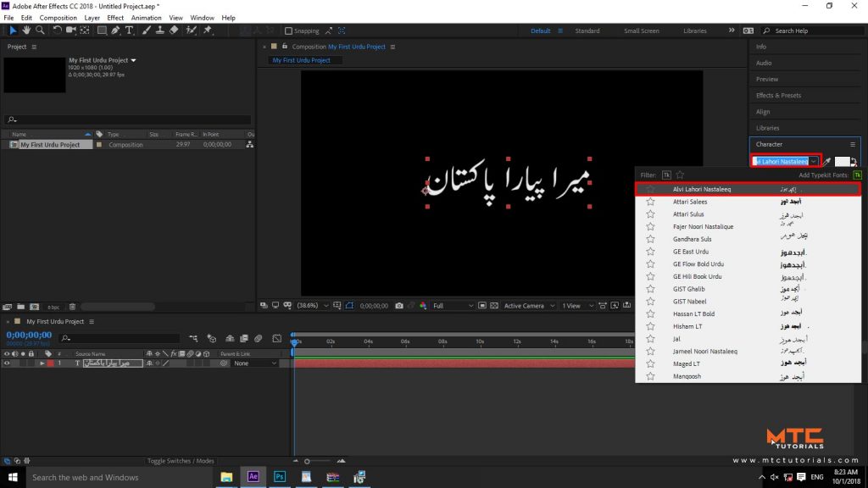
Task: Open the Animation menu
Action: [x=146, y=18]
